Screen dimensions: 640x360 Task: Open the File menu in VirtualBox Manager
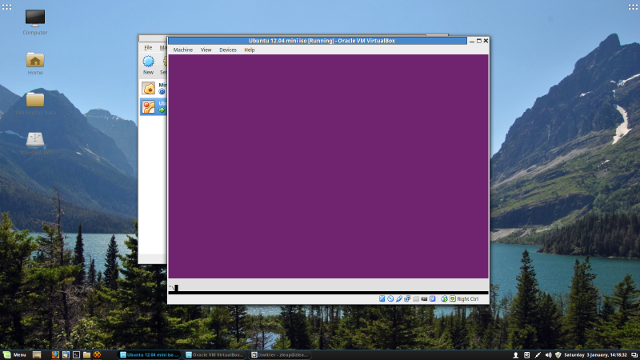[x=148, y=48]
